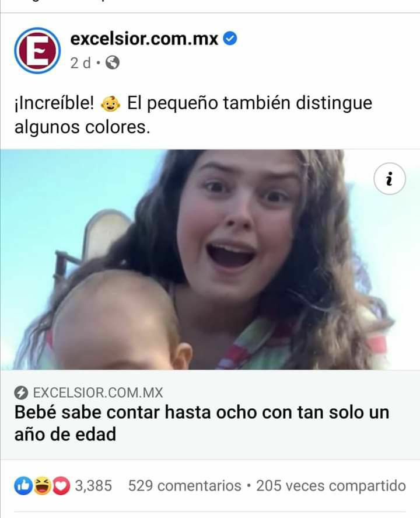Click the "algunos colores." post text line
Screen dimensions: 420x518
coord(82,127)
